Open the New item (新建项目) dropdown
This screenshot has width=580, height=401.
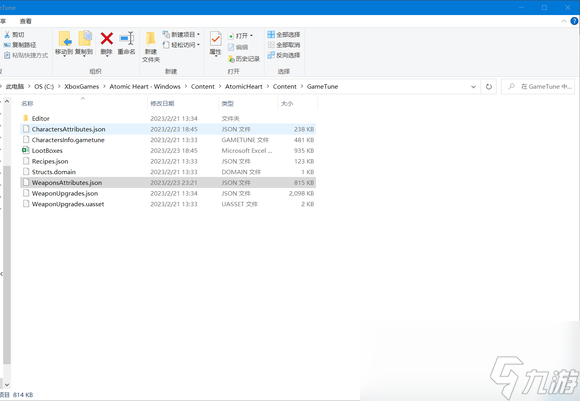[x=181, y=34]
